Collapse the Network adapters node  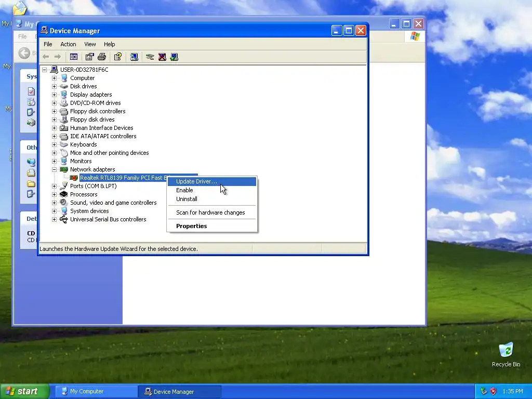point(54,169)
